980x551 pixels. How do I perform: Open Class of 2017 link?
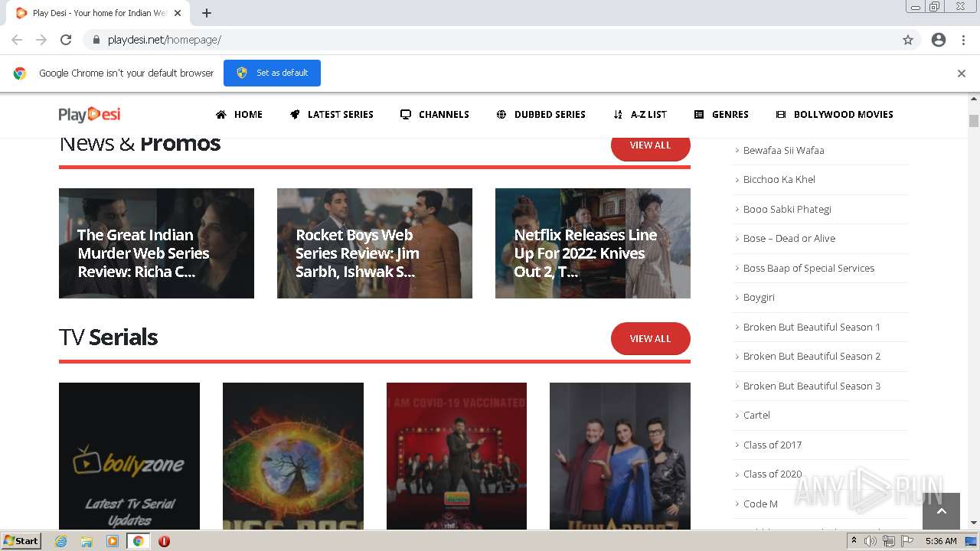click(772, 445)
